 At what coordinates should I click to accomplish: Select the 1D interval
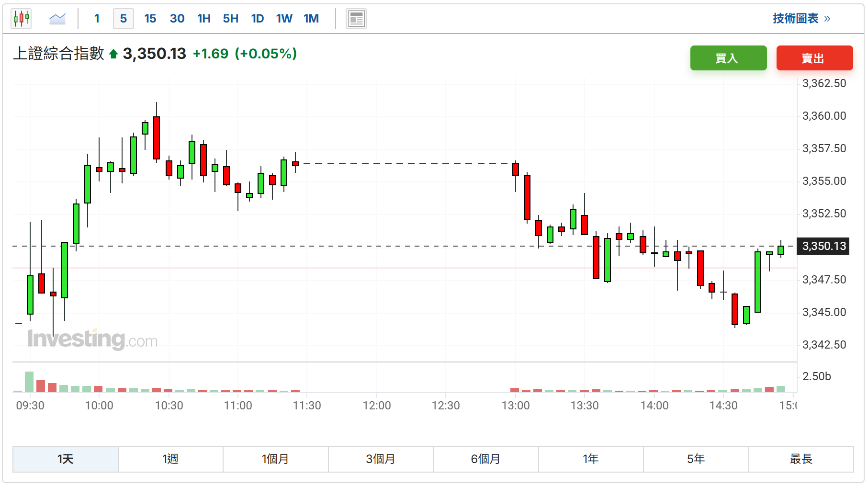[x=258, y=19]
